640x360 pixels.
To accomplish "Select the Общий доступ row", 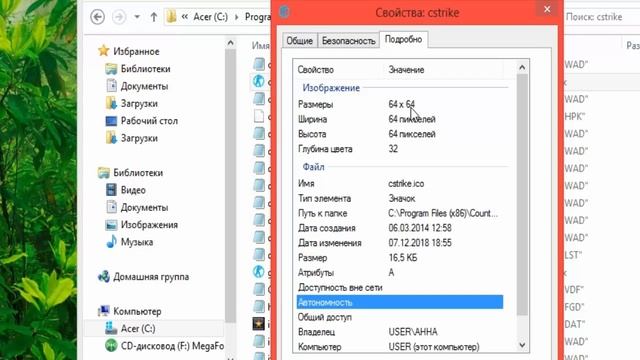I will 400,317.
